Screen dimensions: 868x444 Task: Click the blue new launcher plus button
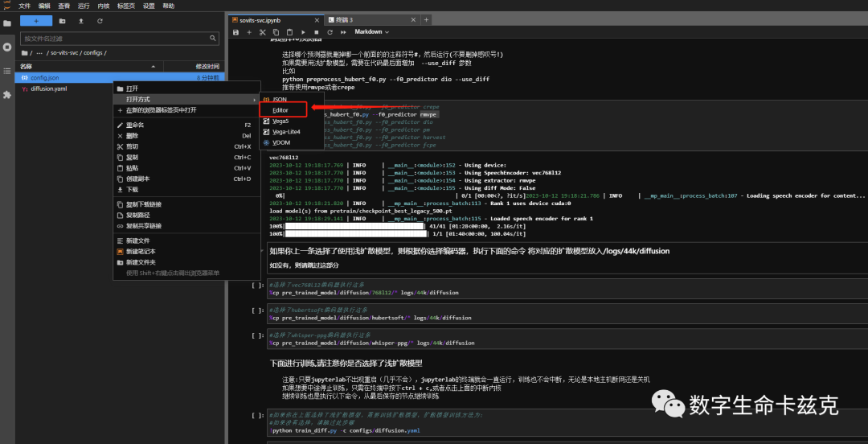coord(36,20)
